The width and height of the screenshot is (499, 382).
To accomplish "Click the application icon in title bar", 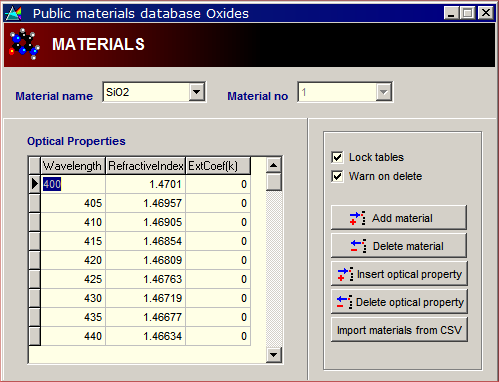I will [14, 13].
